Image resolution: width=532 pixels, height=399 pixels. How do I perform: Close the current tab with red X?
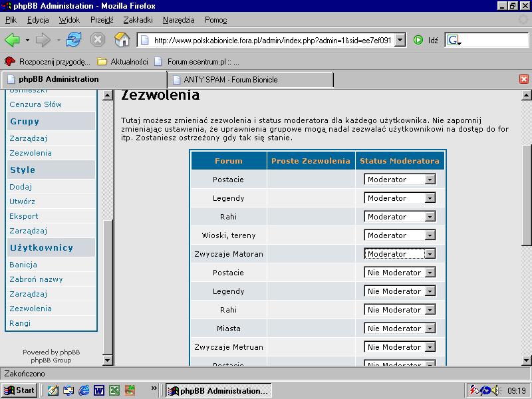pyautogui.click(x=524, y=79)
